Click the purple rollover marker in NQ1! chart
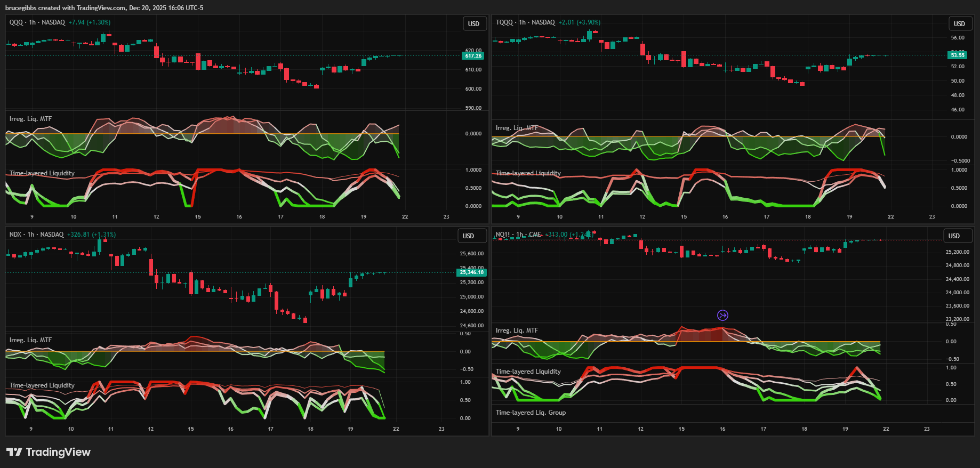The image size is (980, 468). coord(722,315)
